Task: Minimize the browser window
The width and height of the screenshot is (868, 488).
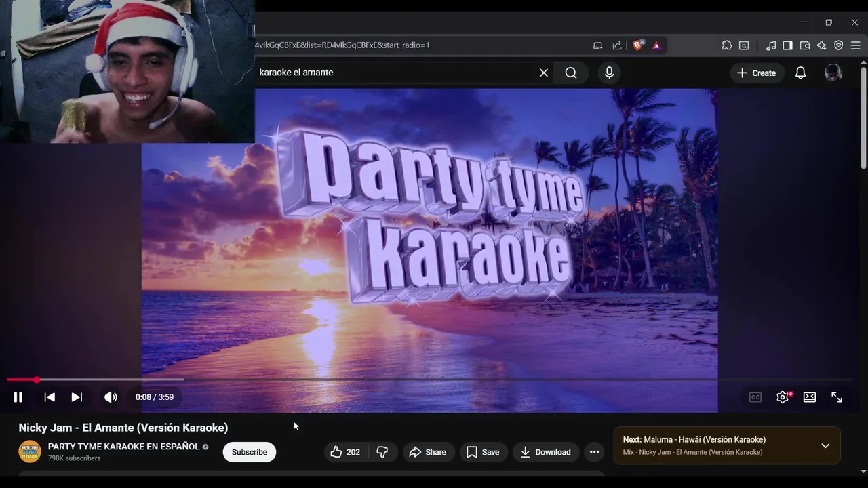Action: click(804, 22)
